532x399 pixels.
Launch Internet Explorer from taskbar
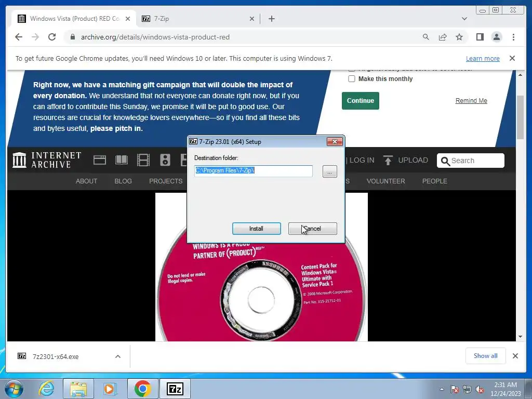[46, 389]
